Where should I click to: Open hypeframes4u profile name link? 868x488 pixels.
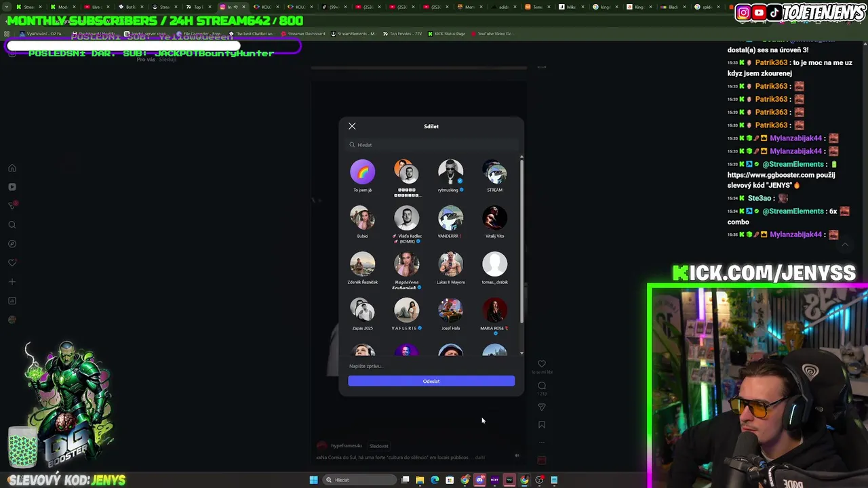tap(347, 446)
